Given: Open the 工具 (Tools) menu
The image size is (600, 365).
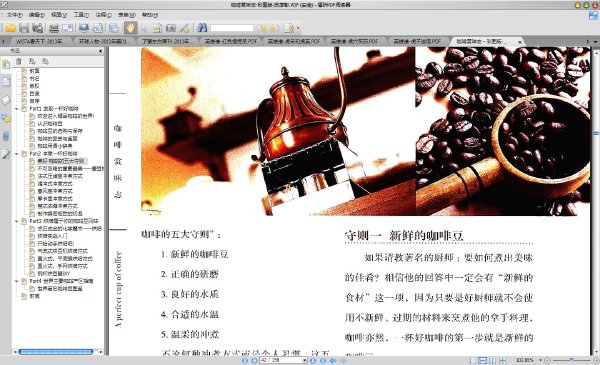Looking at the screenshot, I should [81, 15].
